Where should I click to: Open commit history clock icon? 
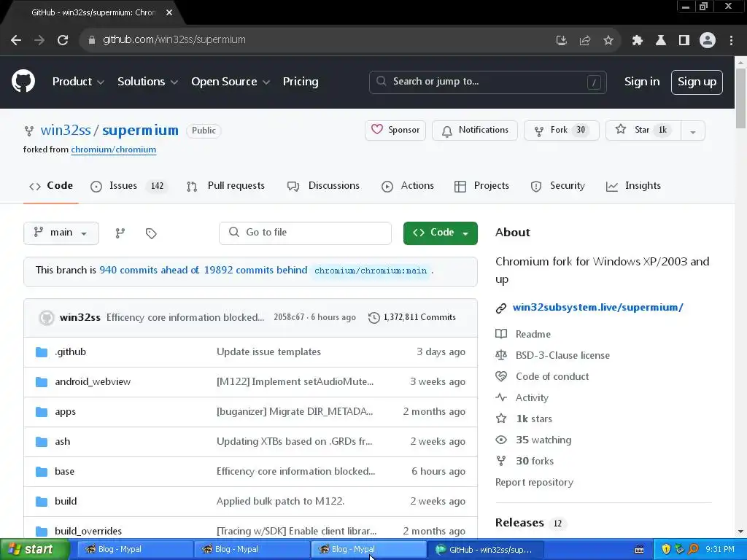374,318
